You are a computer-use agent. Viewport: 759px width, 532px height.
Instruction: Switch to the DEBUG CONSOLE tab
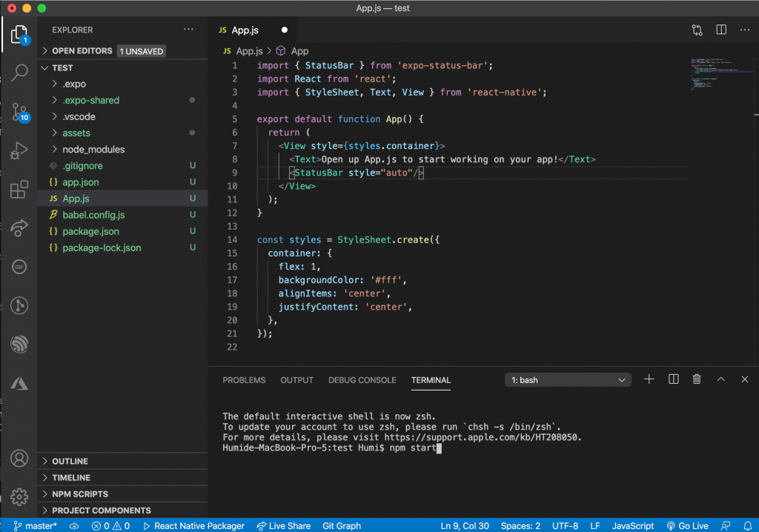362,380
